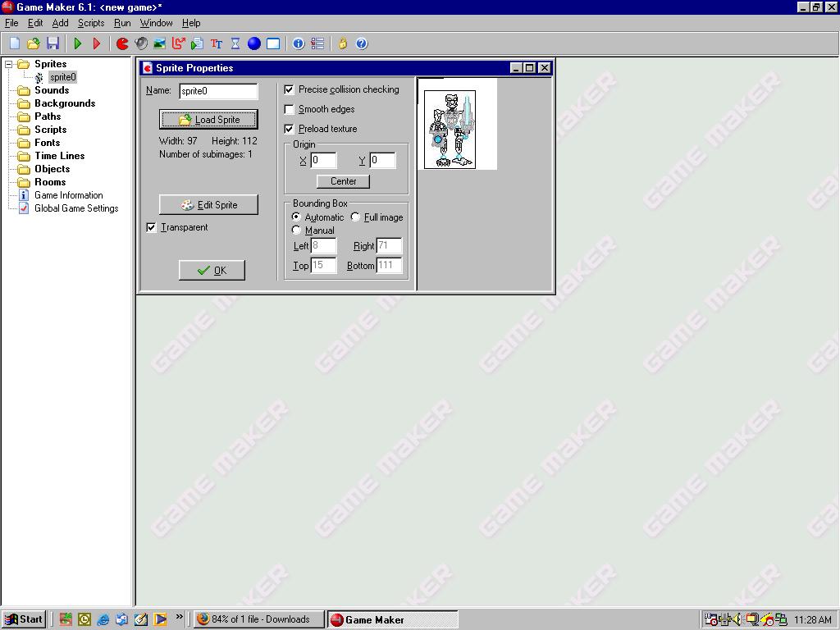Collapse the Sprites folder
840x630 pixels.
[x=8, y=64]
